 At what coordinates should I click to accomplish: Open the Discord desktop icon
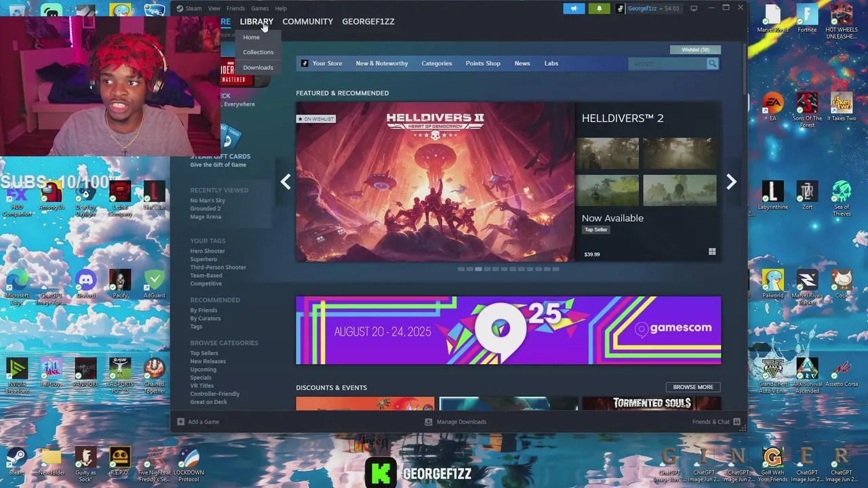click(x=86, y=284)
